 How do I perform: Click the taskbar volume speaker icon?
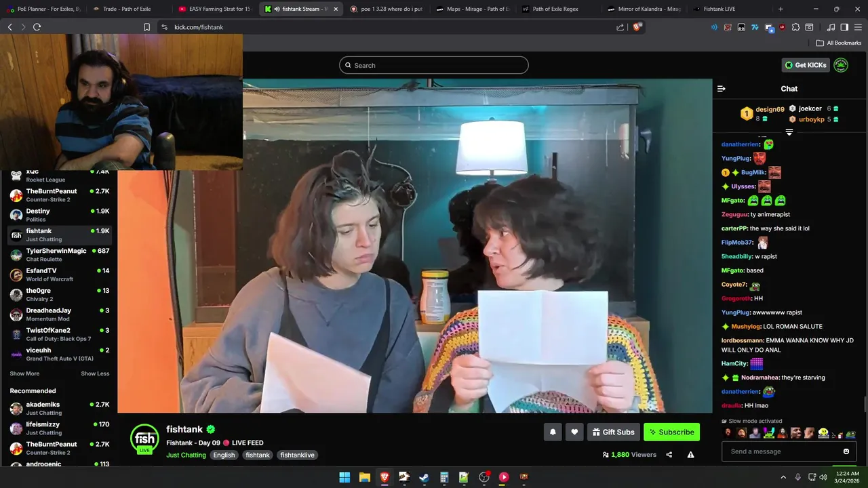coord(823,477)
